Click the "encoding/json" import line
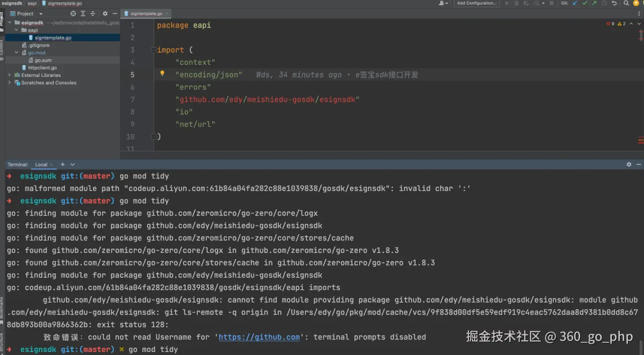 [209, 74]
